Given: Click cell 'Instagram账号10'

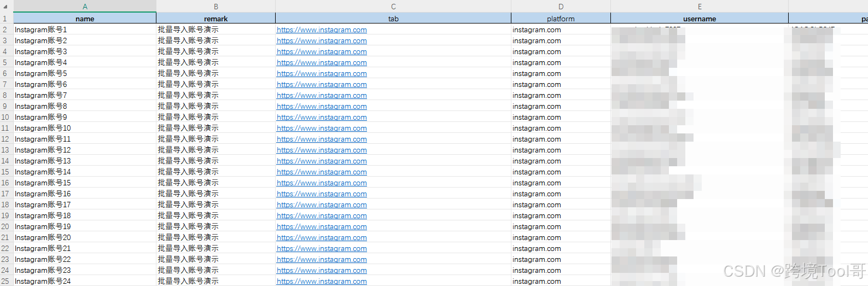Looking at the screenshot, I should pyautogui.click(x=85, y=128).
